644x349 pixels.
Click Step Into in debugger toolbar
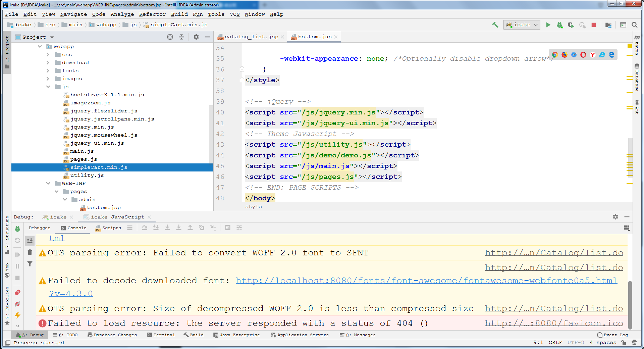click(156, 228)
